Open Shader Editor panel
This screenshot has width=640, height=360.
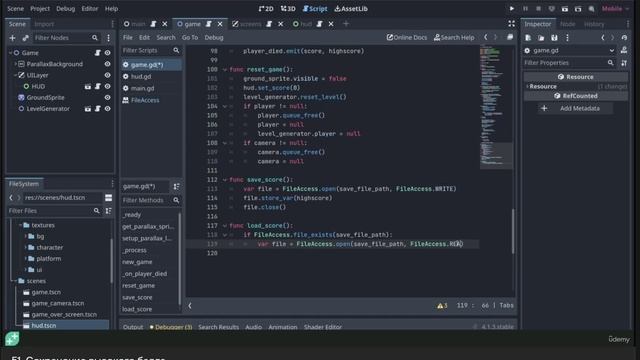(x=323, y=327)
